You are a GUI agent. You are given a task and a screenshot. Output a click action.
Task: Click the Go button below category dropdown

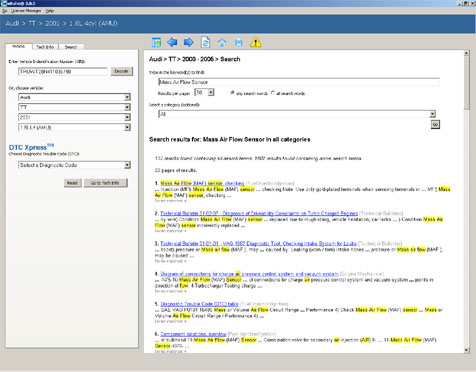point(435,125)
